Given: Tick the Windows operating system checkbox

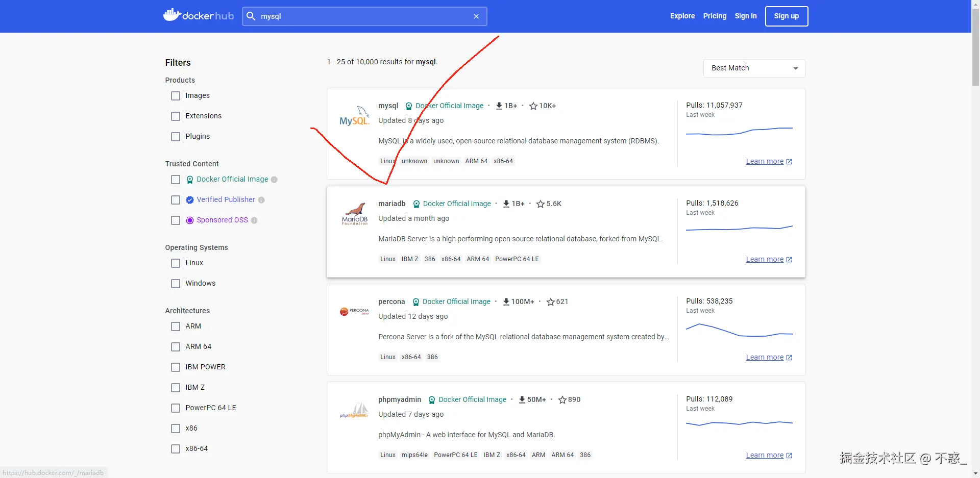Looking at the screenshot, I should click(176, 284).
